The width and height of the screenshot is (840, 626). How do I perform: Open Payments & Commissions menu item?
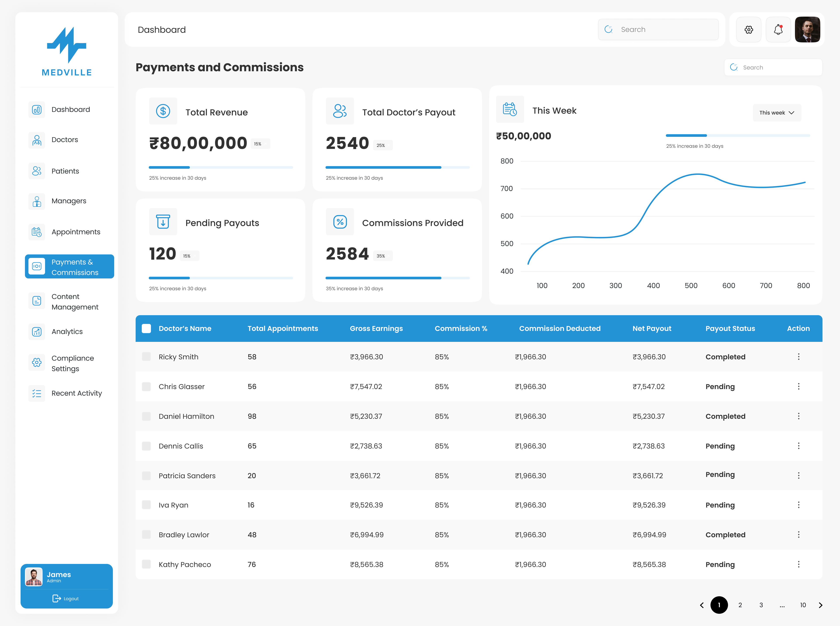[69, 267]
